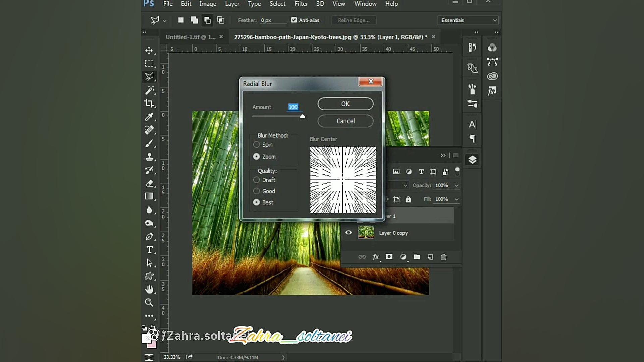Select the Hand tool

pos(149,289)
